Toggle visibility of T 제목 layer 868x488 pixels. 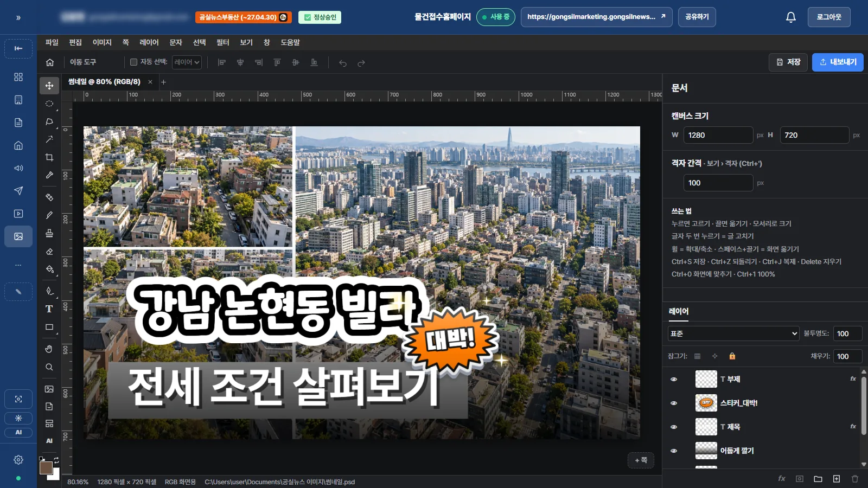[x=674, y=427]
